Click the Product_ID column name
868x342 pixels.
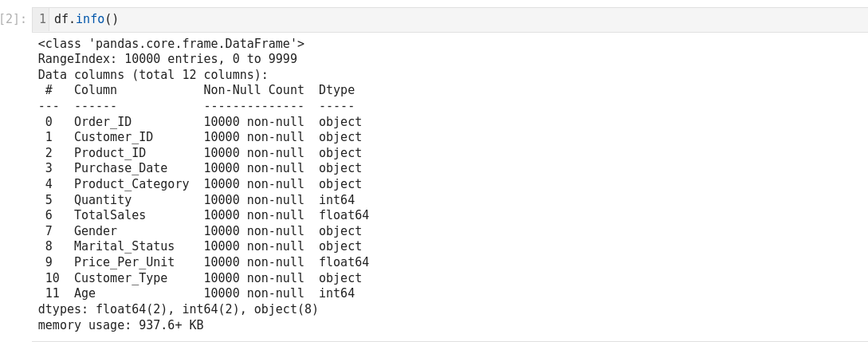click(x=110, y=153)
